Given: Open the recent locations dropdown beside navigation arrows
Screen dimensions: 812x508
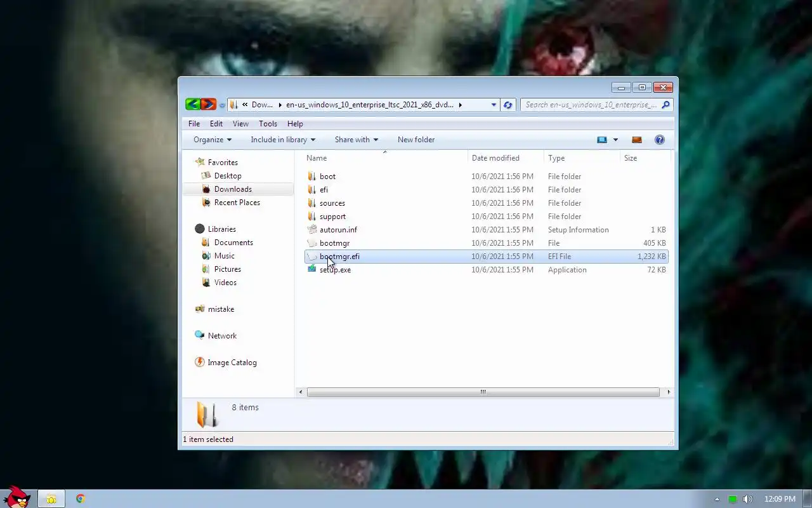Looking at the screenshot, I should [x=222, y=105].
